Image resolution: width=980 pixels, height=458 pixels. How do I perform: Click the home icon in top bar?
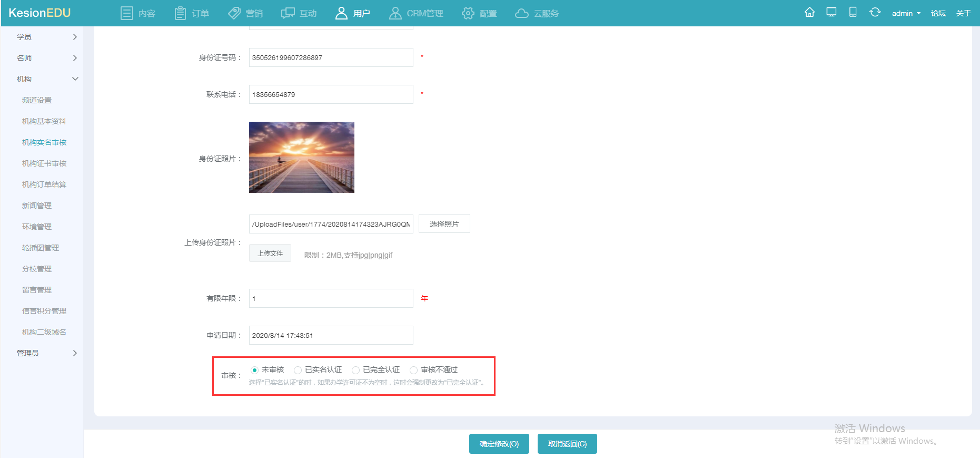coord(809,13)
